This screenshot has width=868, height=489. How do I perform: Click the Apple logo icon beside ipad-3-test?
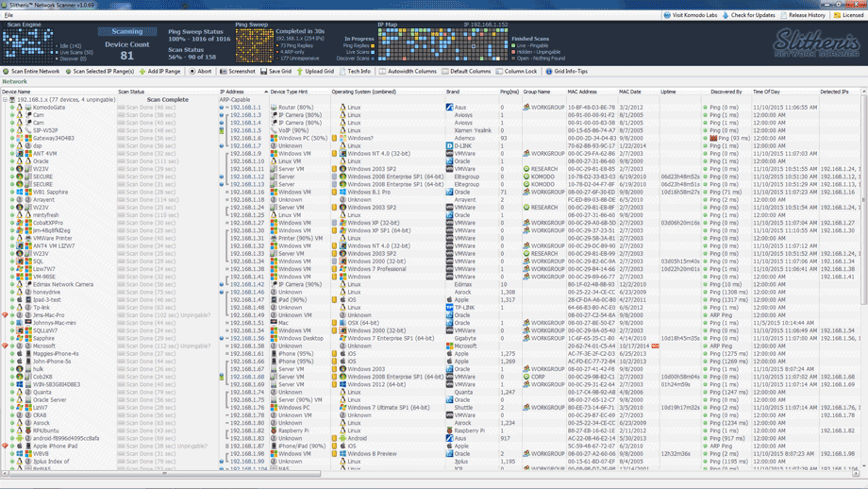pyautogui.click(x=20, y=299)
